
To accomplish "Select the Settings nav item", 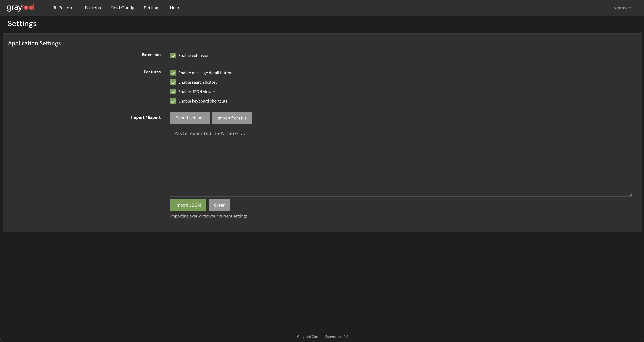I will [152, 8].
